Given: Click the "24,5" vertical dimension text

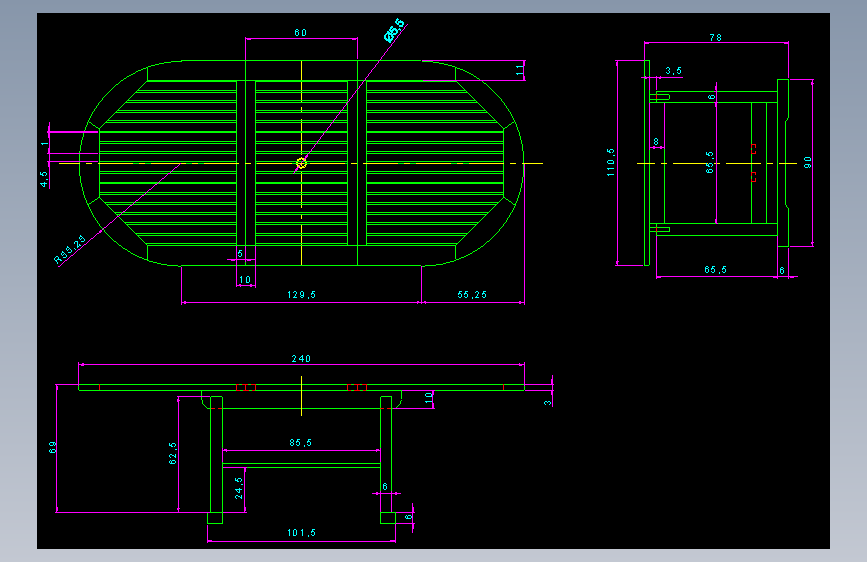Looking at the screenshot, I should pos(239,488).
